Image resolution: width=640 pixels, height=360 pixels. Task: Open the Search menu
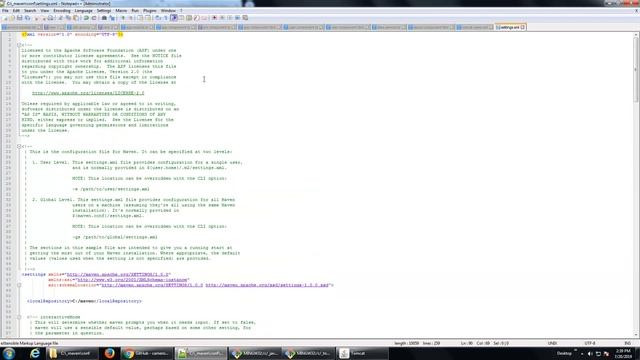30,11
